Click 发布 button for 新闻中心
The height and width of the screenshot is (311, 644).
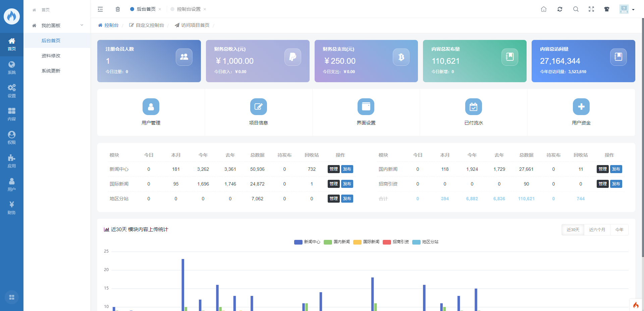coord(347,169)
